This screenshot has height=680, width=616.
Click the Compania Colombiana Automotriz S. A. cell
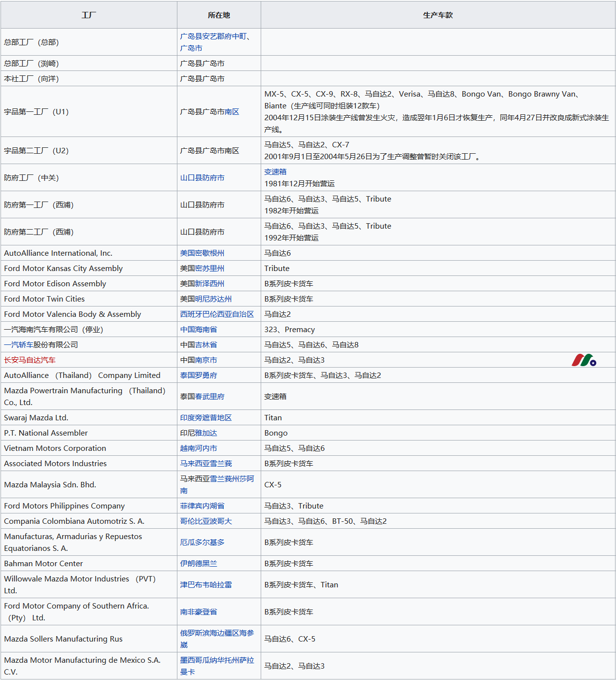pyautogui.click(x=89, y=521)
